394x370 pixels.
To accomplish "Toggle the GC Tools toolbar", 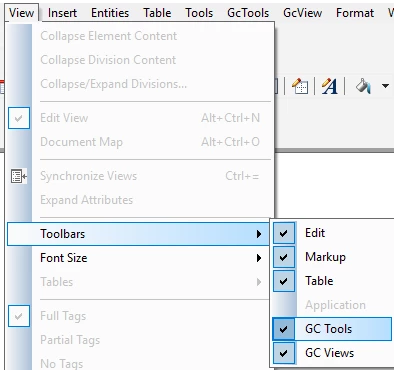I will [x=332, y=329].
